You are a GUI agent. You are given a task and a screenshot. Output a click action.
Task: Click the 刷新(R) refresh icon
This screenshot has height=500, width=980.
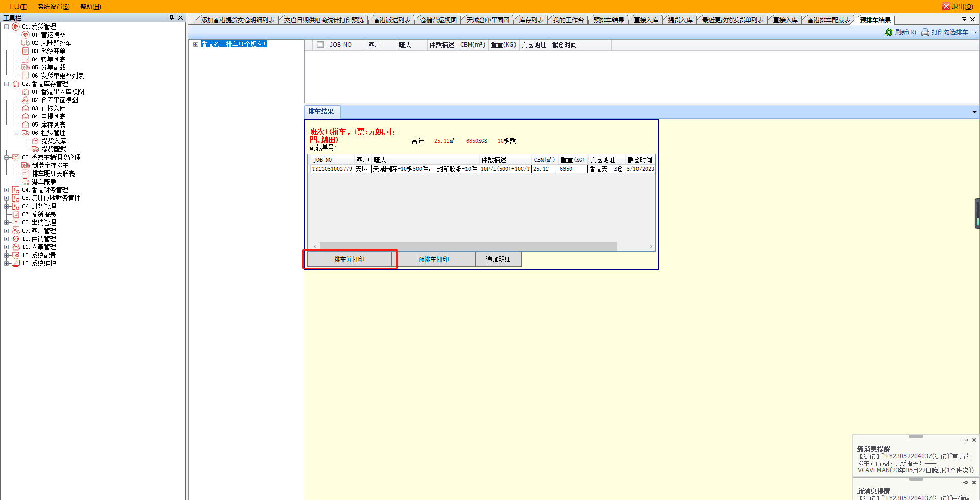click(889, 32)
